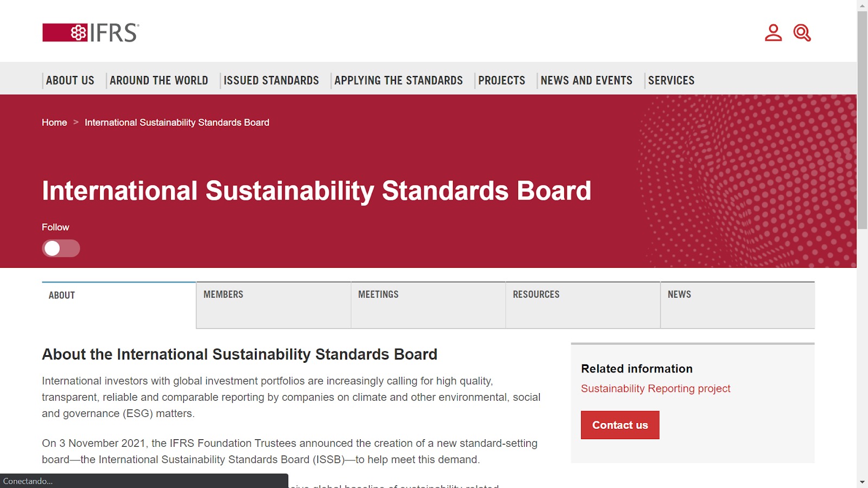Open the Projects menu
868x488 pixels.
coord(502,80)
